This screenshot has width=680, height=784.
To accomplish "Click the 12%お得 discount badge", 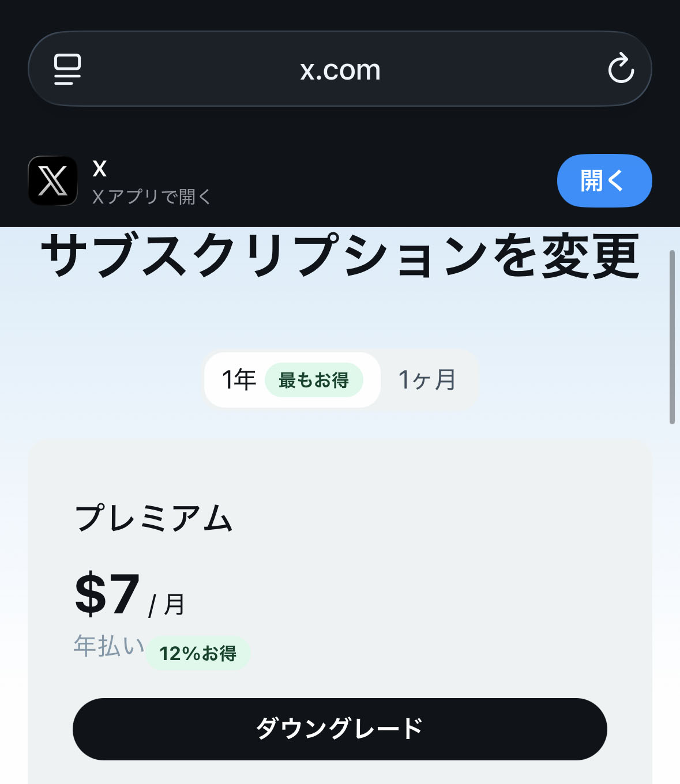I will [x=198, y=654].
